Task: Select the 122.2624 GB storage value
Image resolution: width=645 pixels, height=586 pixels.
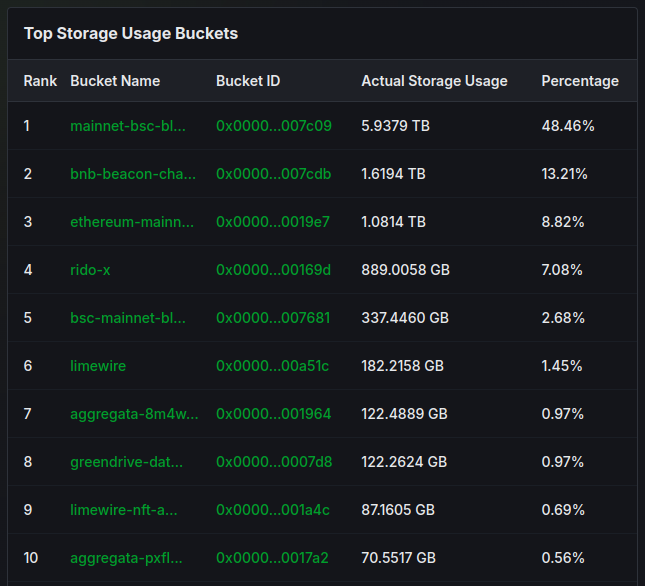Action: click(404, 462)
